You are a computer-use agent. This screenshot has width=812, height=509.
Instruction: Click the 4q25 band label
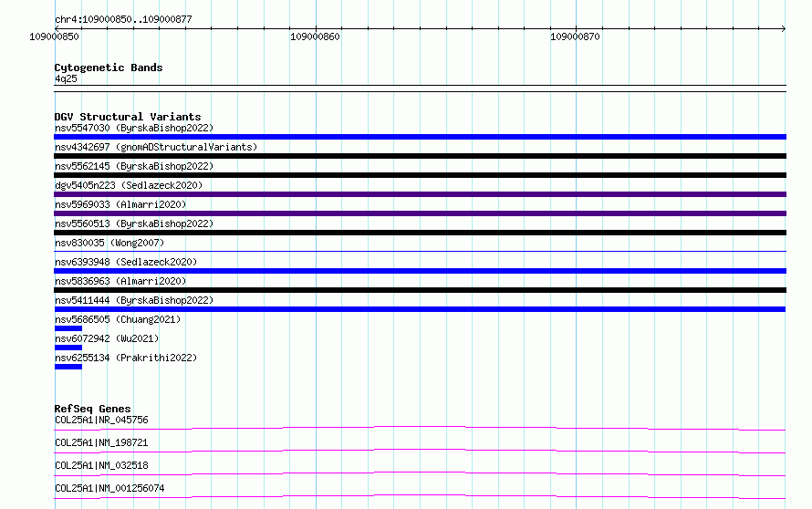(x=66, y=78)
